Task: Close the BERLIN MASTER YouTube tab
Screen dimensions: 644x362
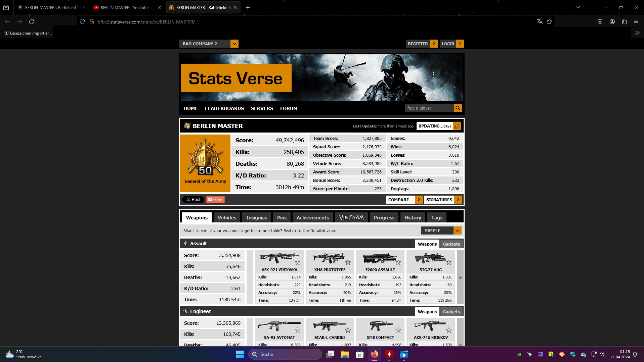Action: coord(160,7)
